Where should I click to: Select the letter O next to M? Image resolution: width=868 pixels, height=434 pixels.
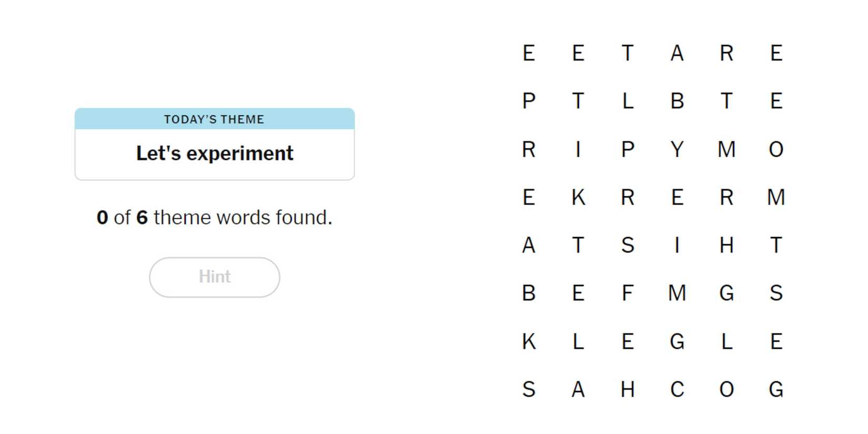776,149
